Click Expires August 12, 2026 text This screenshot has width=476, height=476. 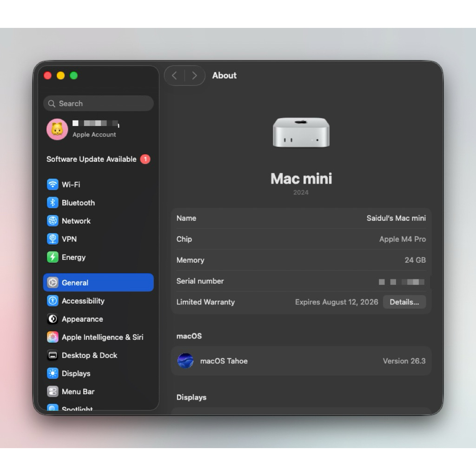337,302
